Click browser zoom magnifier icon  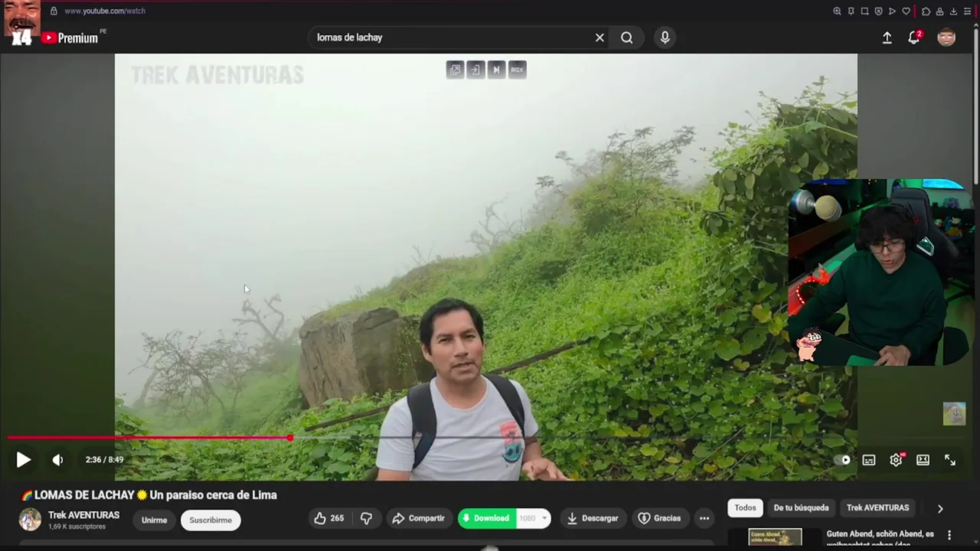pos(837,11)
